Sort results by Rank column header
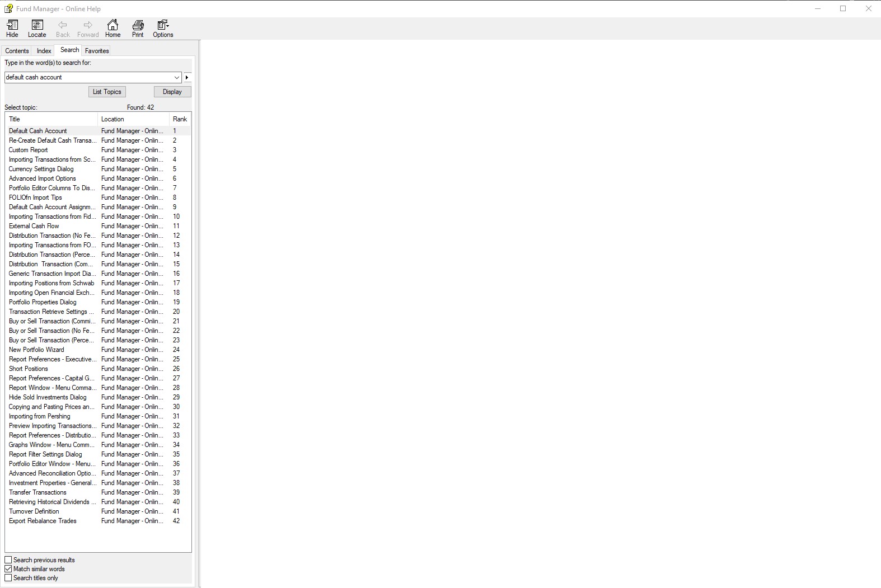Viewport: 881px width, 588px height. click(x=180, y=119)
